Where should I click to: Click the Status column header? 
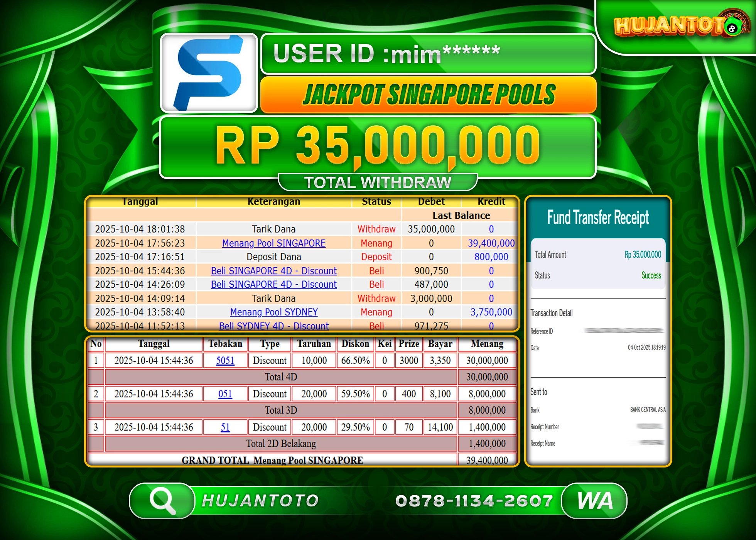pos(376,201)
